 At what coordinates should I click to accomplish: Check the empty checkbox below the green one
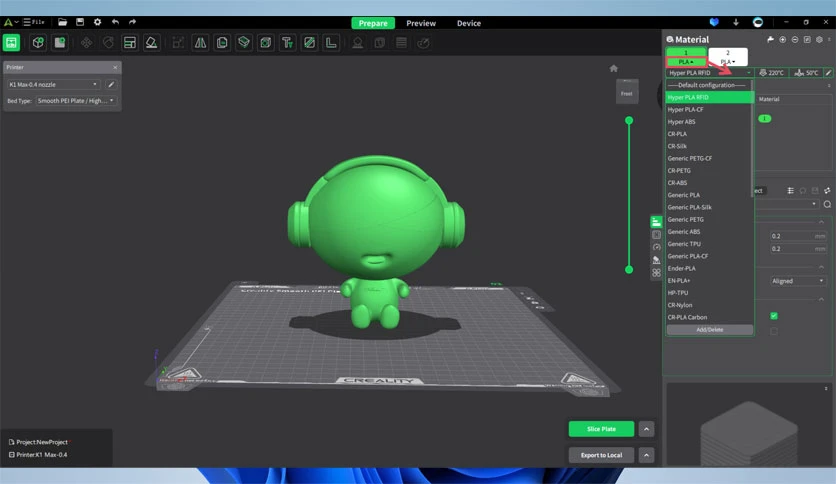click(x=774, y=332)
